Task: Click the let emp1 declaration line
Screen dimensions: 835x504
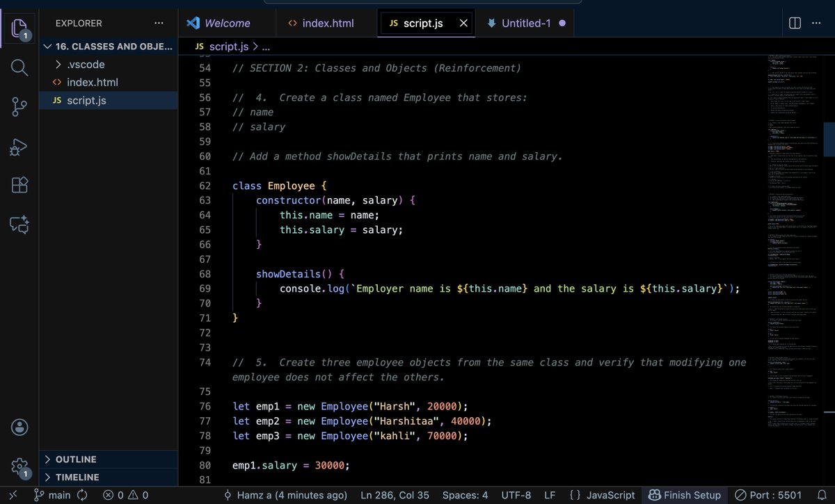Action: [350, 406]
